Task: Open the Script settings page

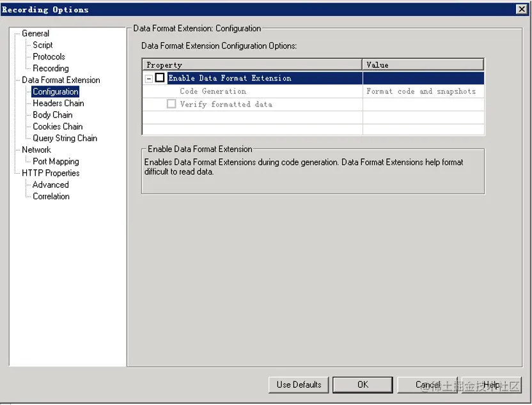Action: click(x=42, y=45)
